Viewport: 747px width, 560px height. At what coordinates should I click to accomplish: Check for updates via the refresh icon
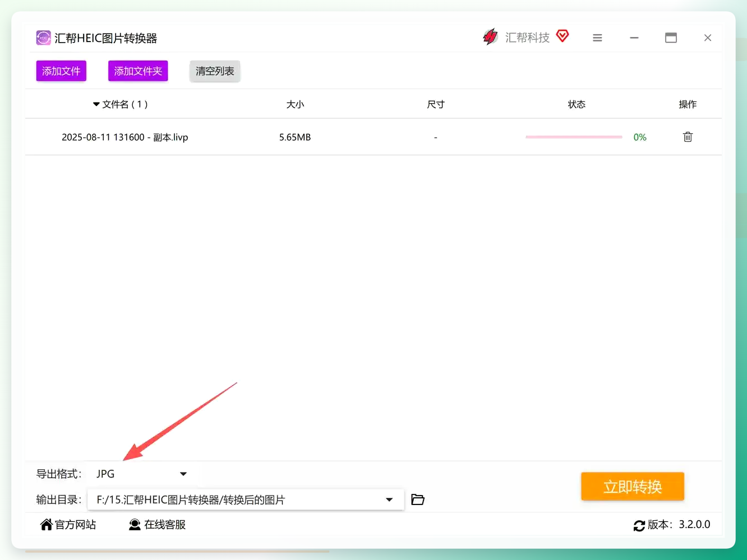639,525
